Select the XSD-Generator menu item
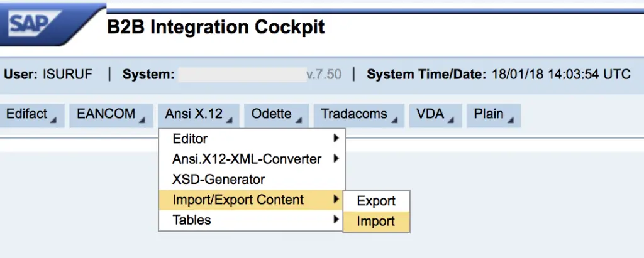This screenshot has height=258, width=644. click(252, 180)
